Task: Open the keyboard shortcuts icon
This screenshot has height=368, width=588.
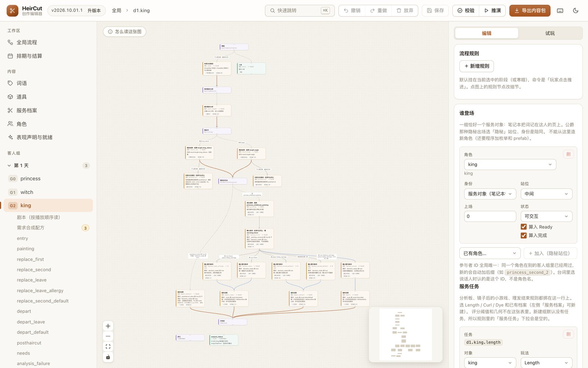Action: click(x=560, y=11)
